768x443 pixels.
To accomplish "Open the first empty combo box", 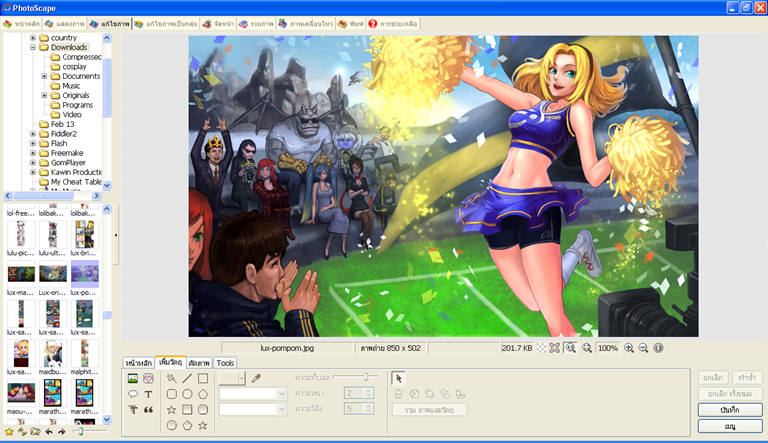I will (253, 394).
